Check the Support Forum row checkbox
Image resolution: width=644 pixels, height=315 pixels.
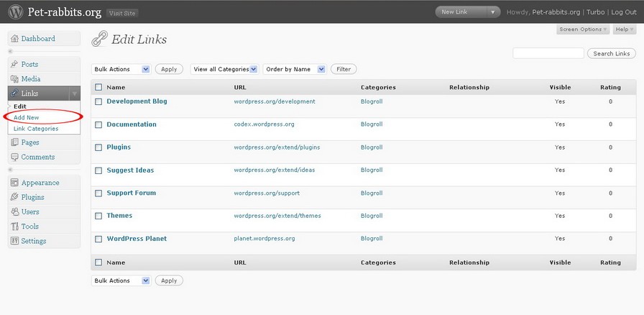pos(98,193)
